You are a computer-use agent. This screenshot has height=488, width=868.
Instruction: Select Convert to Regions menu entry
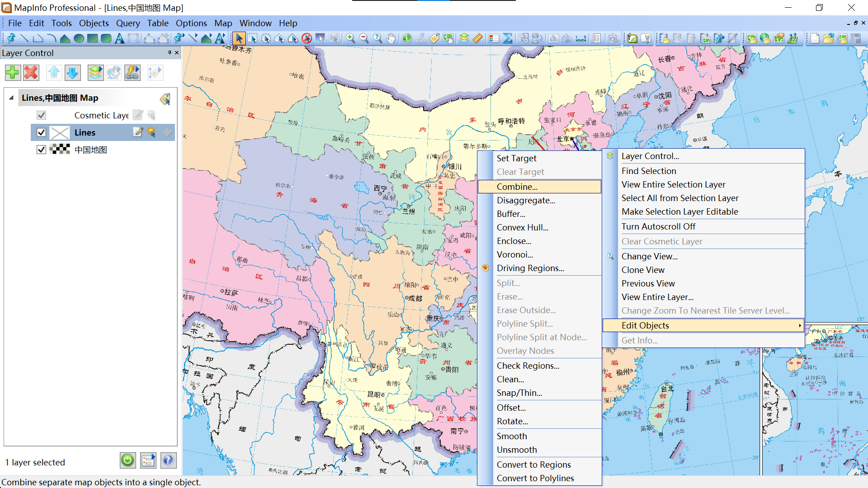pyautogui.click(x=533, y=465)
